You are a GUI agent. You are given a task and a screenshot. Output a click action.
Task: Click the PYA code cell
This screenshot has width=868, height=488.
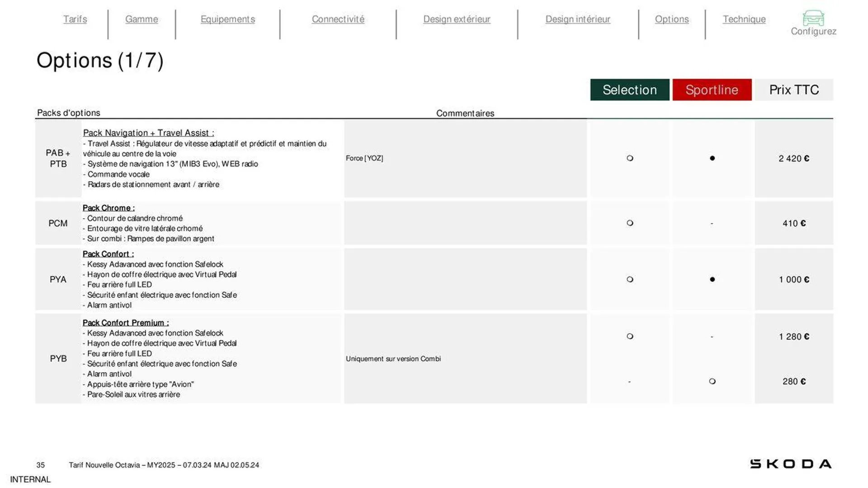[58, 279]
